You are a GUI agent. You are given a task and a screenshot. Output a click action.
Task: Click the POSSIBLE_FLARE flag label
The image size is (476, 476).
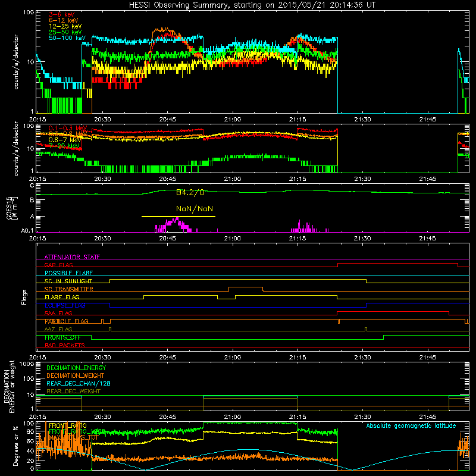pyautogui.click(x=68, y=273)
